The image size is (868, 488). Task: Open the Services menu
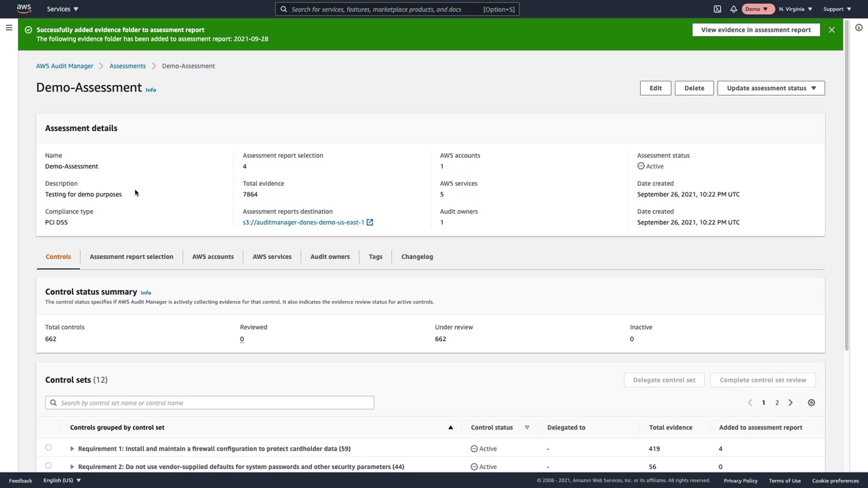point(62,9)
